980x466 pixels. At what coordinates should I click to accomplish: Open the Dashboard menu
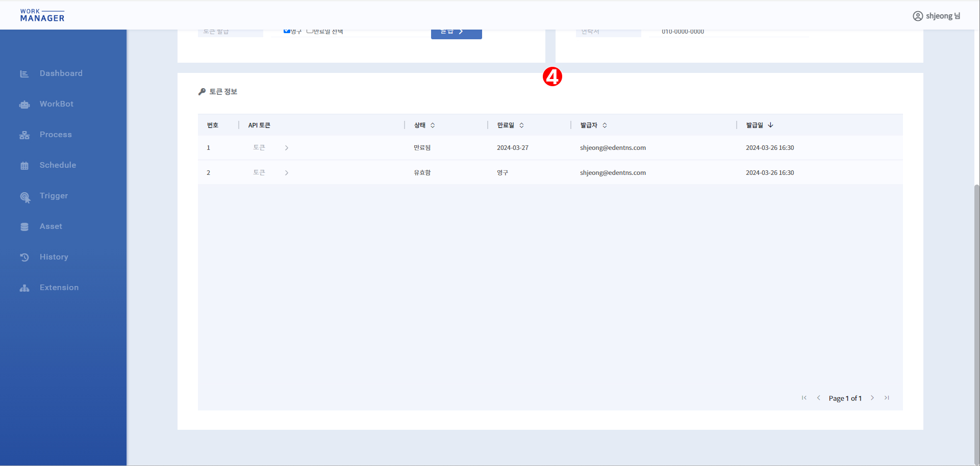coord(61,73)
